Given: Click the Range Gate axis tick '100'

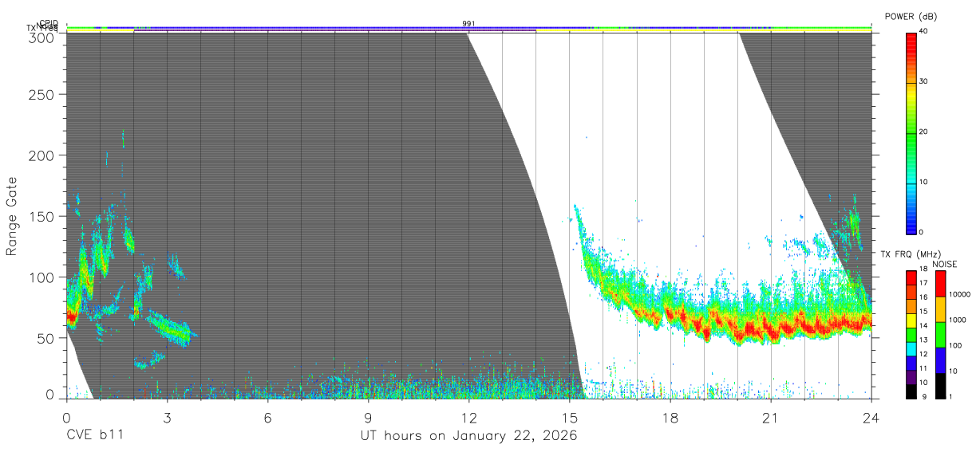Looking at the screenshot, I should [42, 277].
